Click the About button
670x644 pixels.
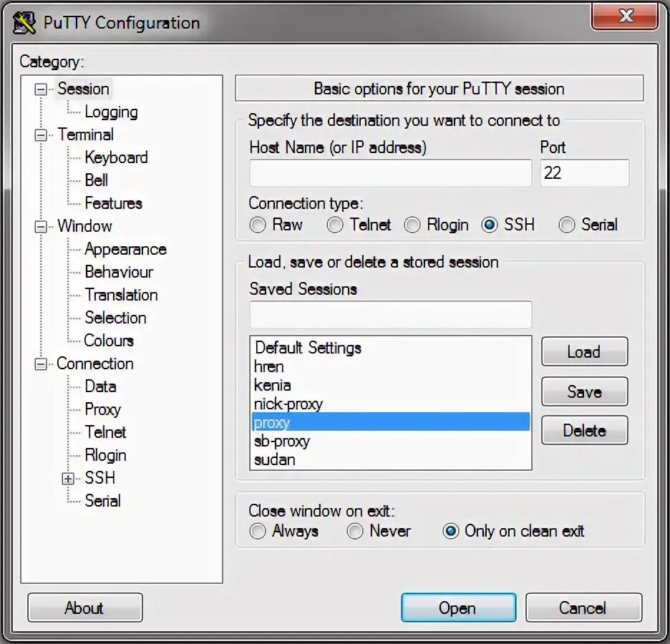coord(85,608)
